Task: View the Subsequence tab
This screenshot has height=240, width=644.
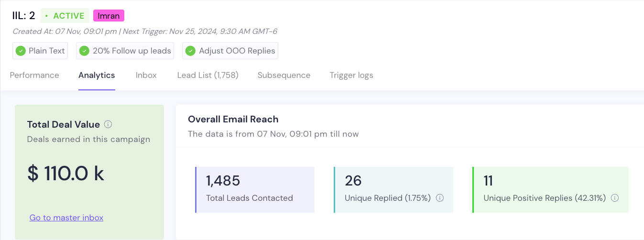Action: pos(284,75)
